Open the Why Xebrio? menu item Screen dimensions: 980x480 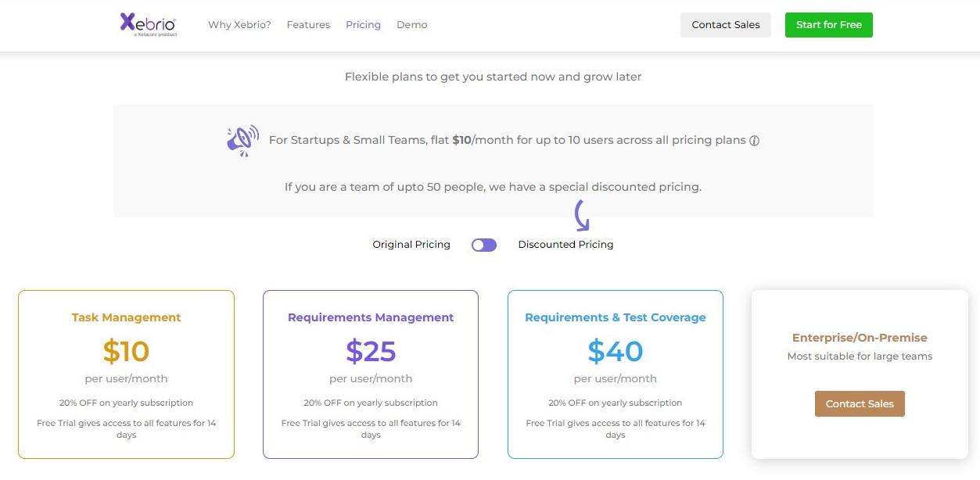click(x=239, y=25)
